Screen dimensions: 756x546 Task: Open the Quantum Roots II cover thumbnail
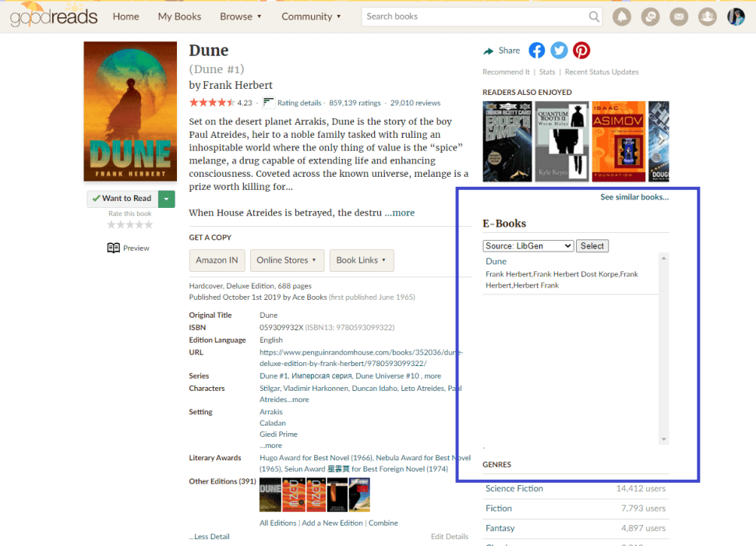coord(562,141)
